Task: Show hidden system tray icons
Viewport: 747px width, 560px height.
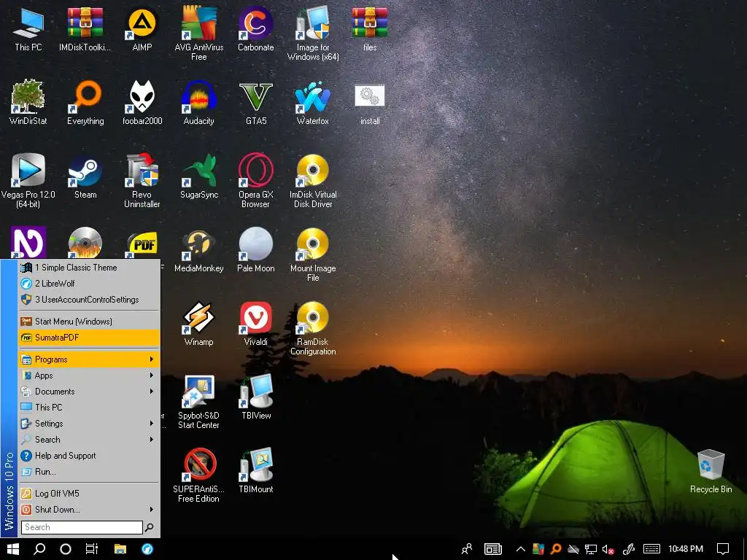Action: [521, 549]
